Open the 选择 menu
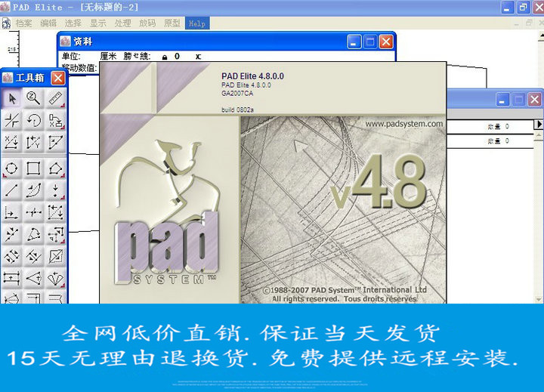This screenshot has height=392, width=544. coord(73,23)
